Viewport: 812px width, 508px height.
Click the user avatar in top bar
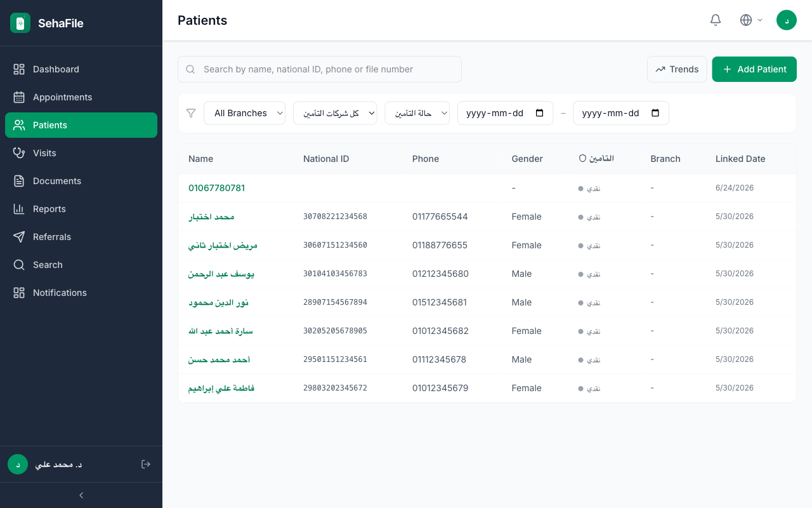[x=787, y=20]
